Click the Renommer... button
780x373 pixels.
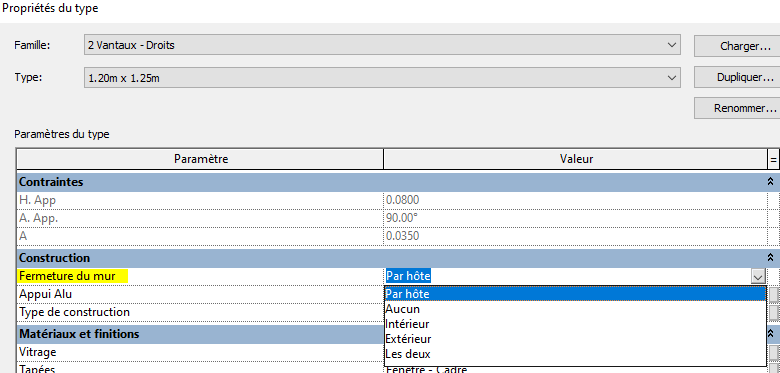point(738,108)
